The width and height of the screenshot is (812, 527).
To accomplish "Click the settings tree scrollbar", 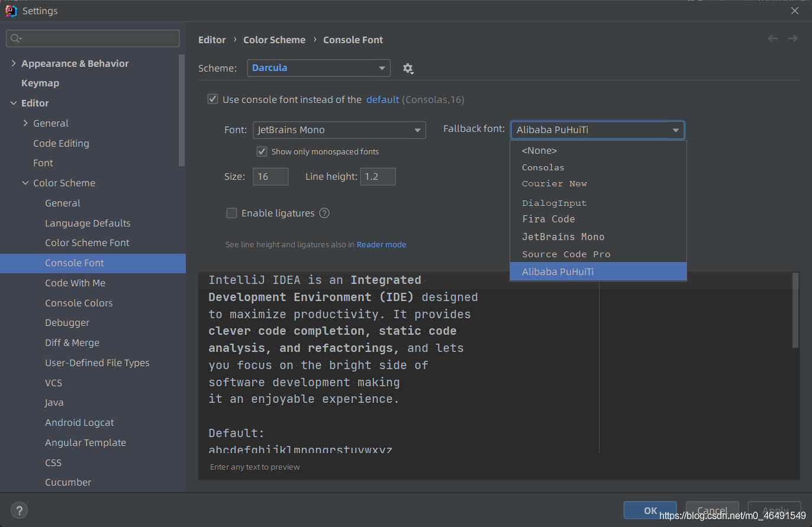I will (x=182, y=110).
